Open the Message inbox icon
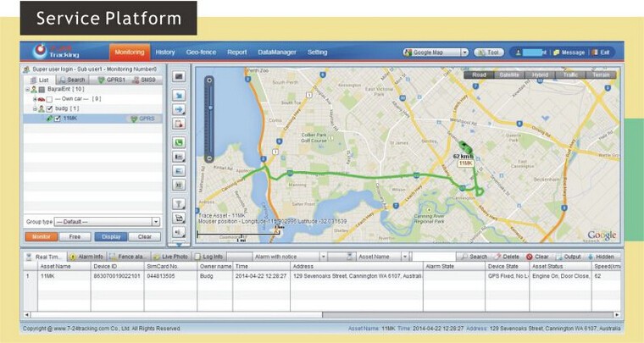The width and height of the screenshot is (644, 343). click(x=557, y=53)
